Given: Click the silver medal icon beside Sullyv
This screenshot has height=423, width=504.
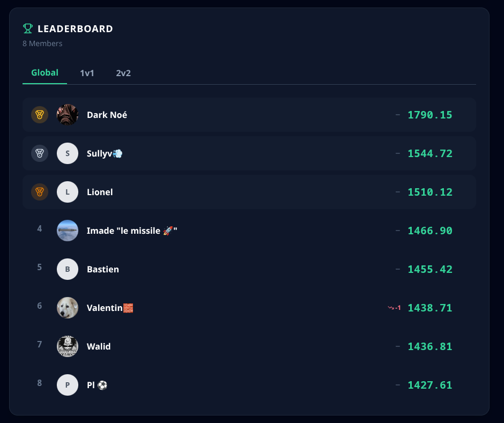Looking at the screenshot, I should [x=40, y=153].
